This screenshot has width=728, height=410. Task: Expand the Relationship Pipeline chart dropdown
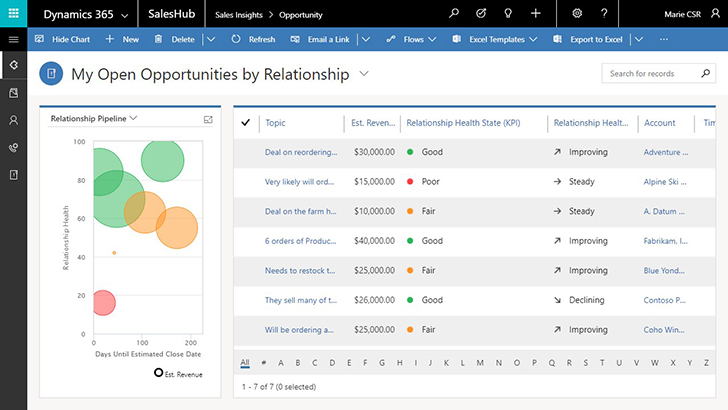tap(133, 119)
